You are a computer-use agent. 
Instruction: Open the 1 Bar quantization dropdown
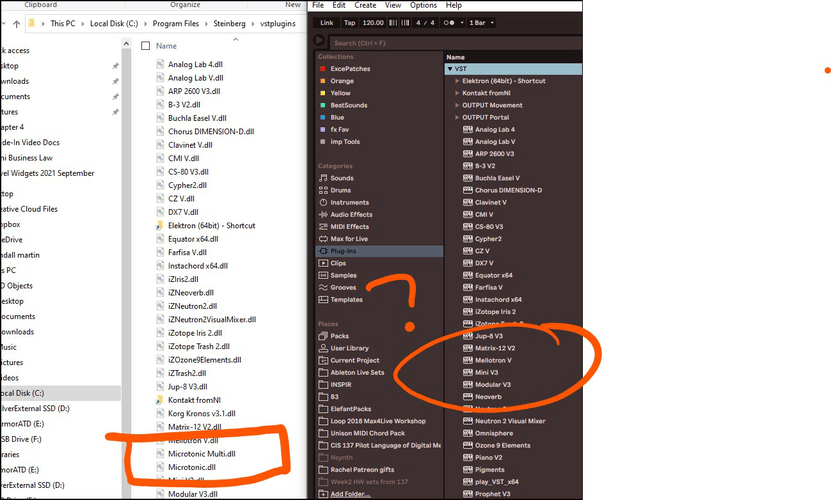481,23
